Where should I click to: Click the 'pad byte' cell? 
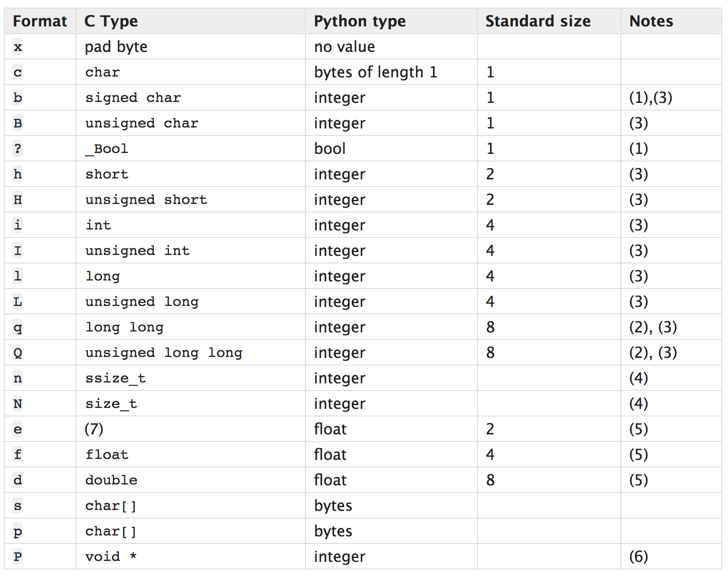(x=116, y=47)
